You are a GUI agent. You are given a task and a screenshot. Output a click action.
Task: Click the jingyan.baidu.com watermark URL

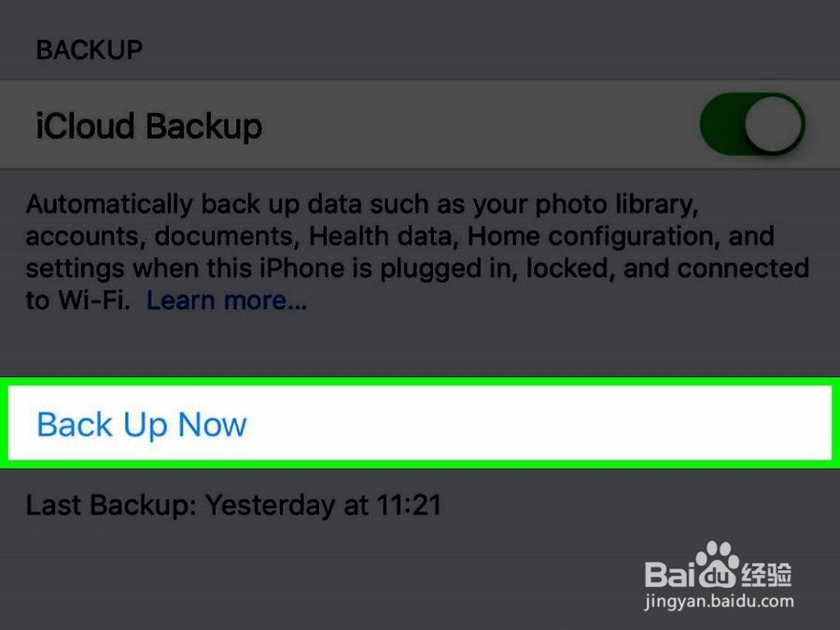(x=719, y=602)
